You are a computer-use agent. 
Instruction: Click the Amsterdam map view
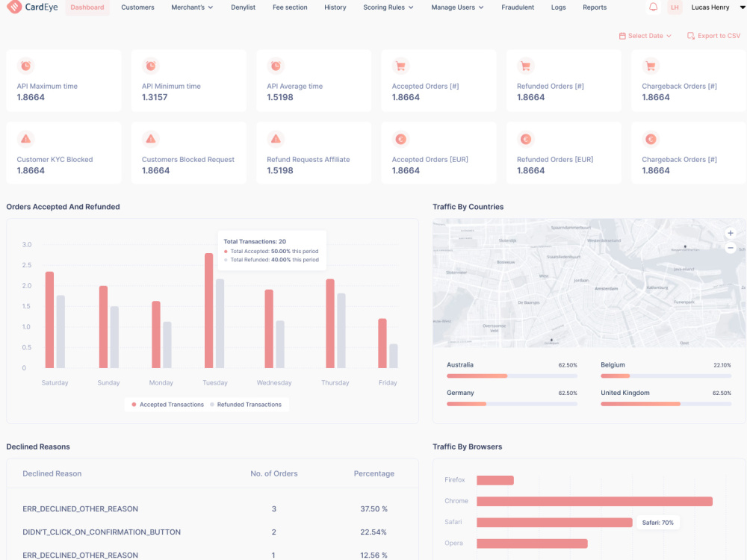pos(589,283)
